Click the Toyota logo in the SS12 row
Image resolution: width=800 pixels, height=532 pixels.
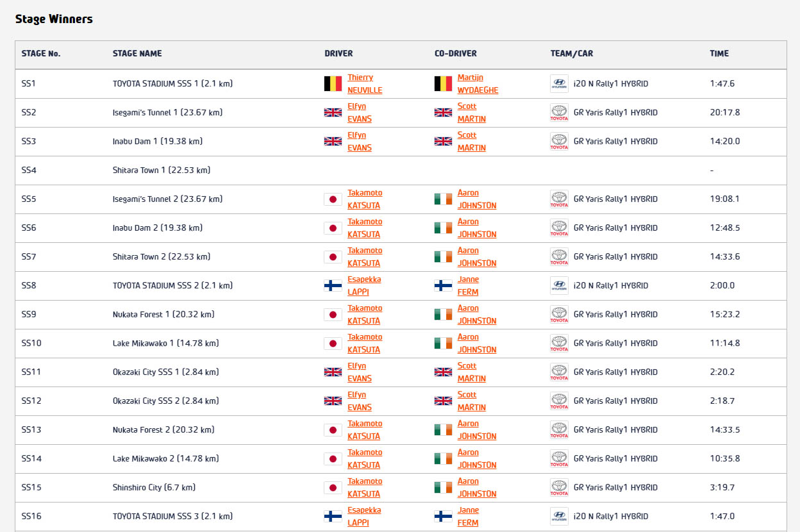pos(559,401)
